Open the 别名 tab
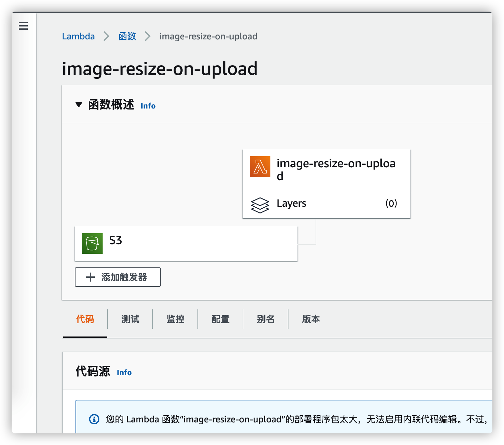 (266, 319)
